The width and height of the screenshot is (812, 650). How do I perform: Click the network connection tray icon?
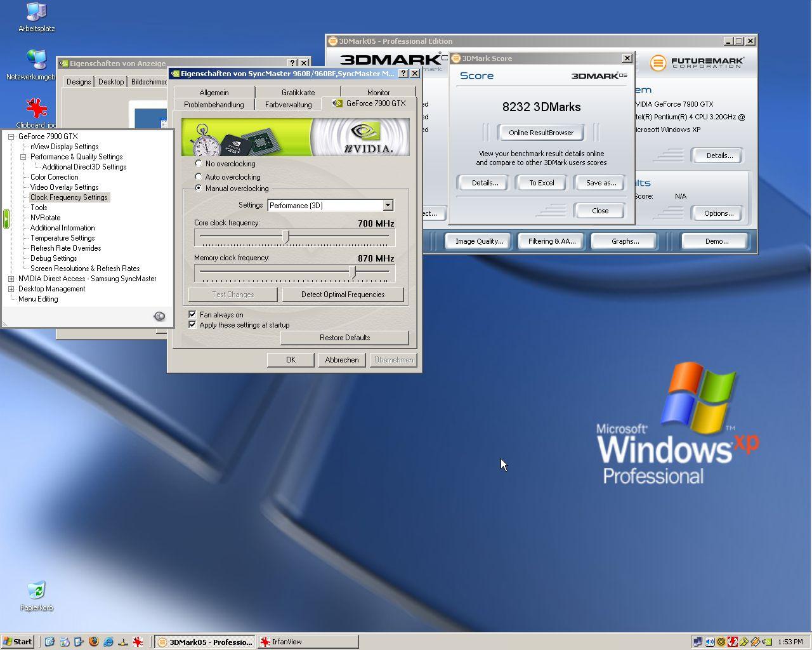pos(698,642)
